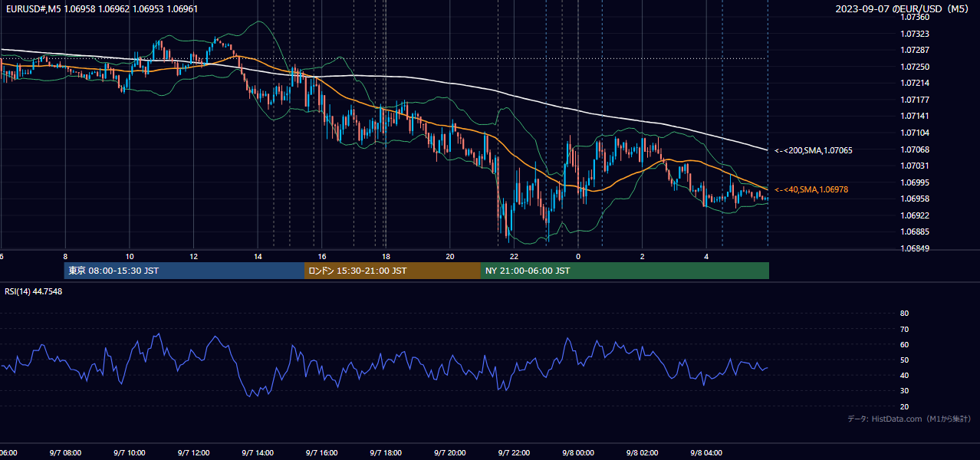Click the 9/8 02:00 date axis label
This screenshot has height=460, width=980.
pyautogui.click(x=643, y=453)
